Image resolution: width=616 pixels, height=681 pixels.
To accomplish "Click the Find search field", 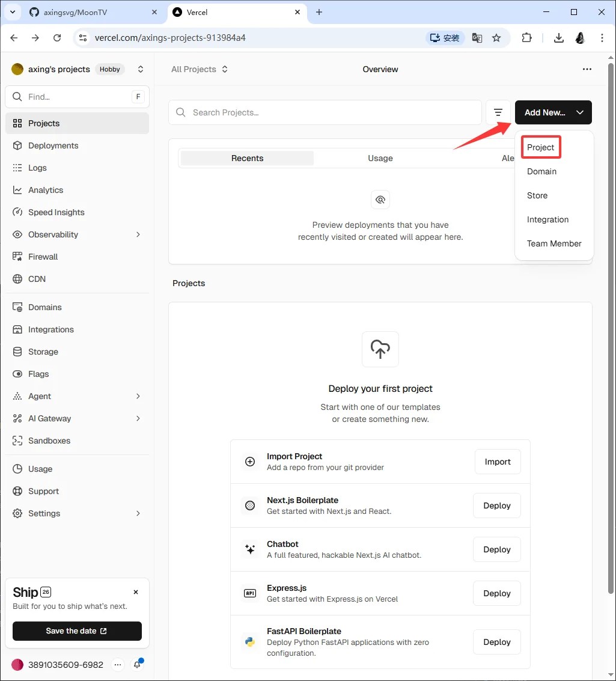I will tap(77, 97).
